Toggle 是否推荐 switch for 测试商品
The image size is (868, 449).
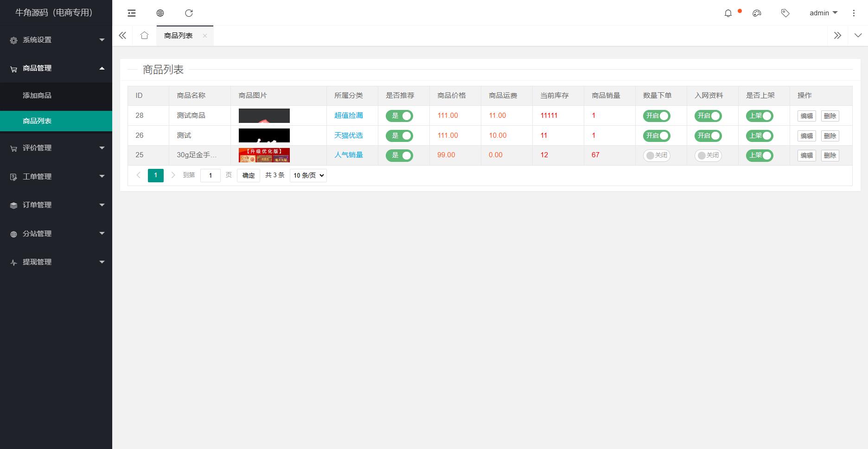(x=399, y=116)
